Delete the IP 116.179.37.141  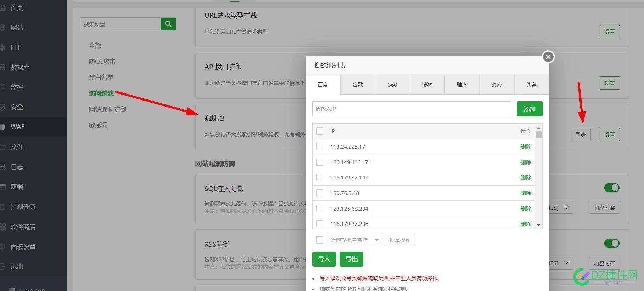pyautogui.click(x=526, y=177)
